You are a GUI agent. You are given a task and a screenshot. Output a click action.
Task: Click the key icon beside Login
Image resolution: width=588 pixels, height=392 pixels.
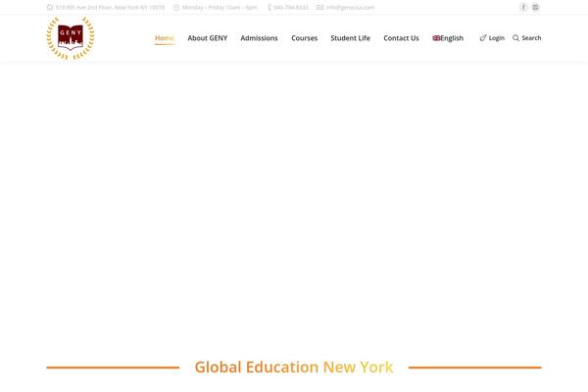click(x=483, y=38)
